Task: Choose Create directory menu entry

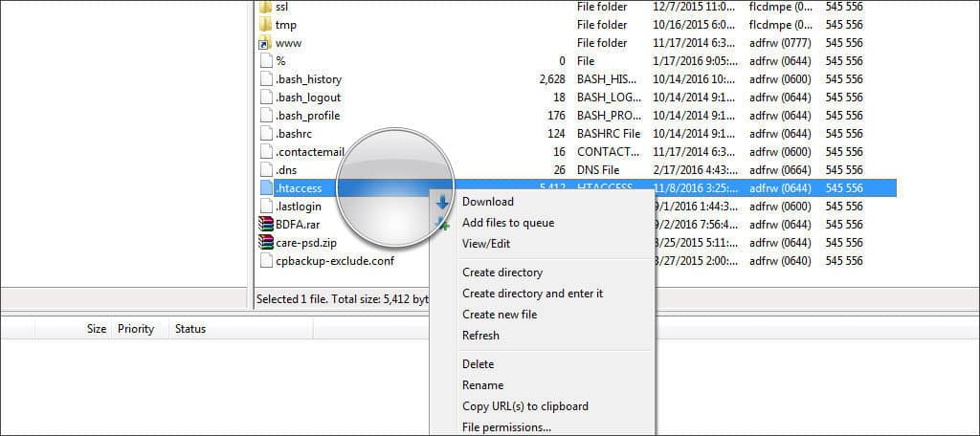Action: coord(501,272)
